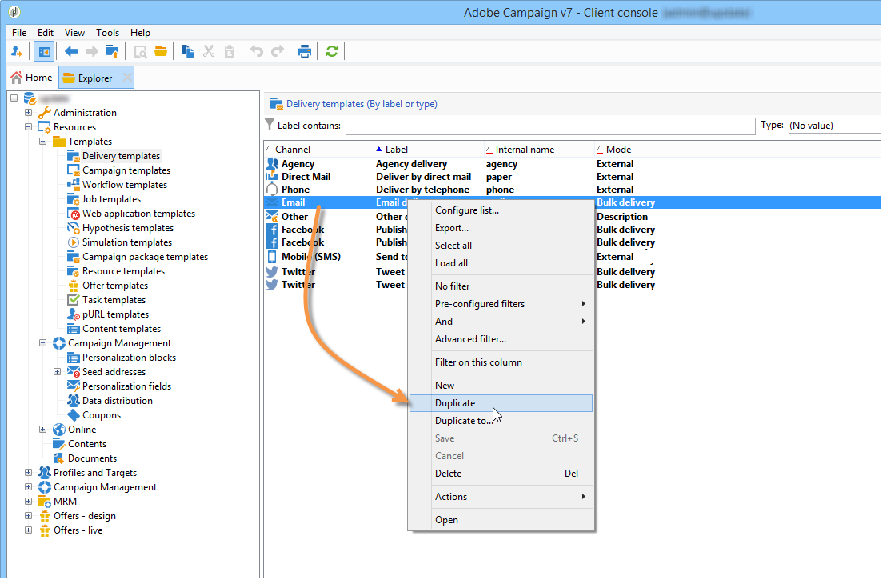Open the Tools menu
Screen dimensions: 891x588
(x=107, y=33)
